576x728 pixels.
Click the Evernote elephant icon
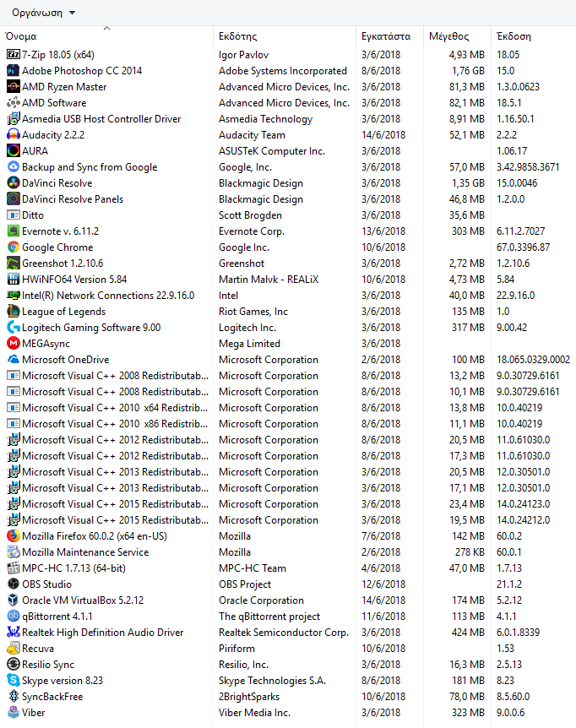click(14, 231)
